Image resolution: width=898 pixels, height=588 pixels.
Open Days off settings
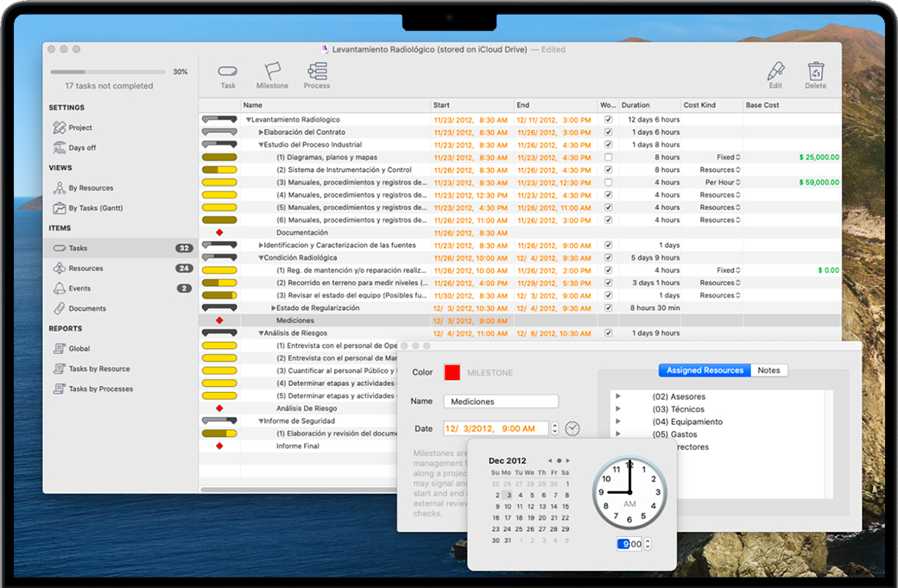point(82,148)
